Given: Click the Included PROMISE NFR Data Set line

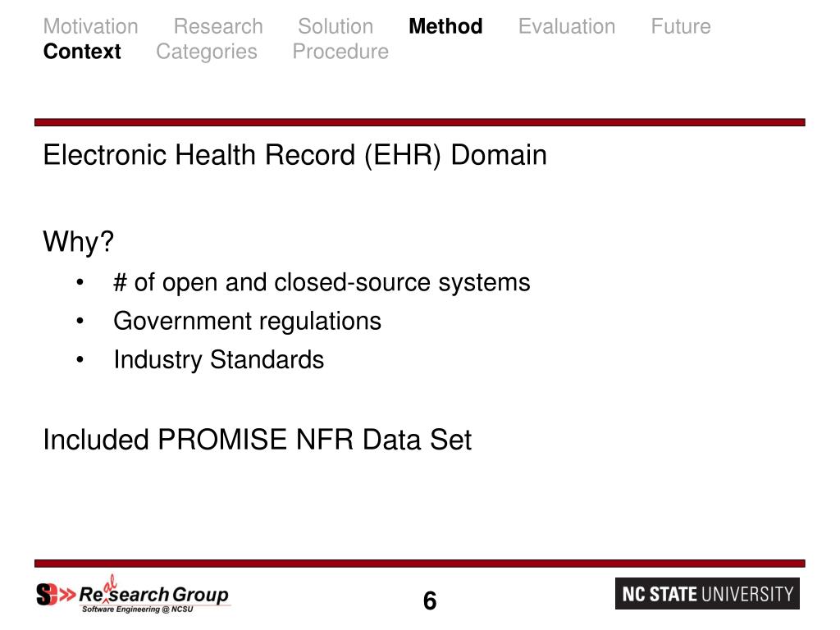Looking at the screenshot, I should [257, 440].
